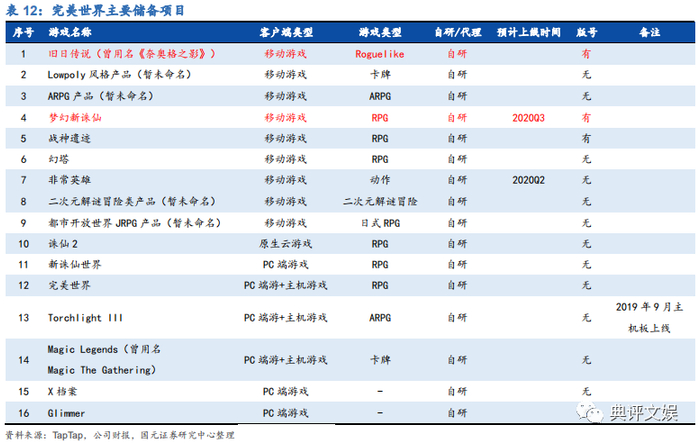Click the game name 非常英雄
Image resolution: width=700 pixels, height=443 pixels.
70,180
